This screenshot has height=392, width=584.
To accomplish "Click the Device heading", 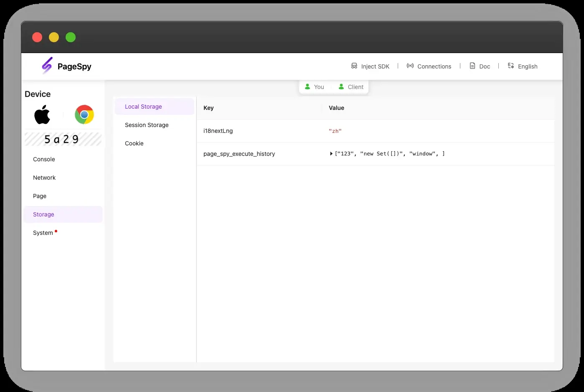I will point(38,94).
